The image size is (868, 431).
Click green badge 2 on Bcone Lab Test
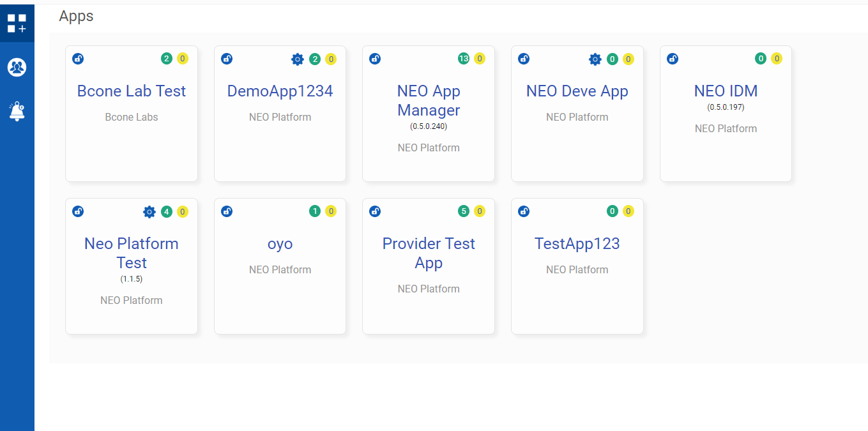click(x=167, y=59)
